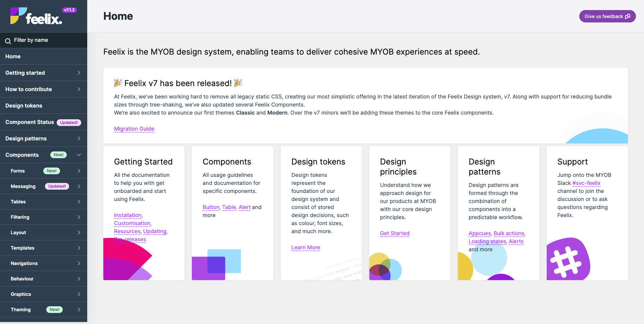This screenshot has height=324, width=644.
Task: Click the Feelix logo
Action: (x=36, y=16)
